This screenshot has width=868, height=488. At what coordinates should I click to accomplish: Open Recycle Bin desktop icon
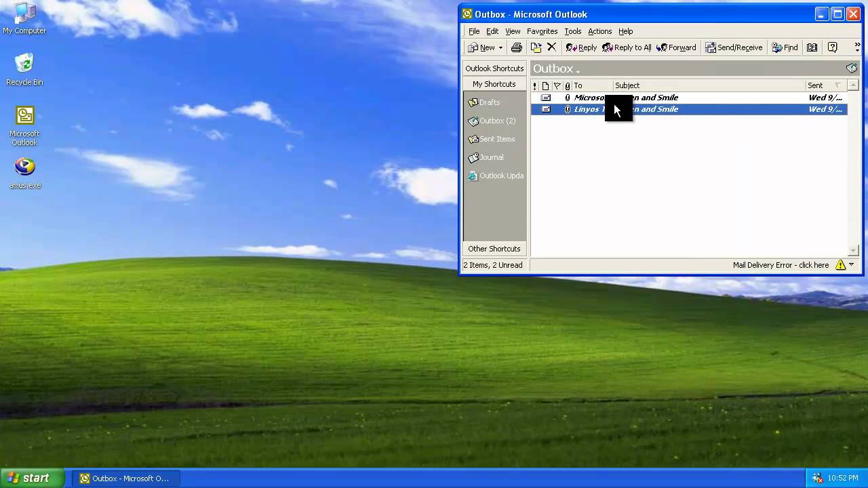24,70
